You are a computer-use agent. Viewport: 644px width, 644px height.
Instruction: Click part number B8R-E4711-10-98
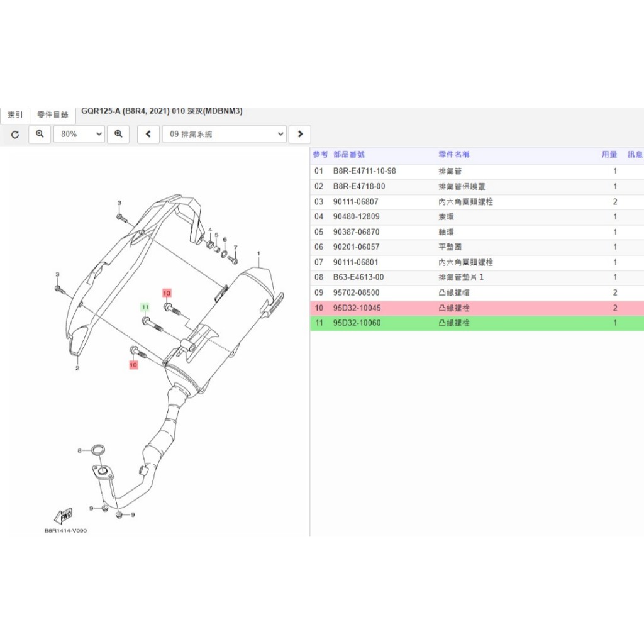pos(364,171)
